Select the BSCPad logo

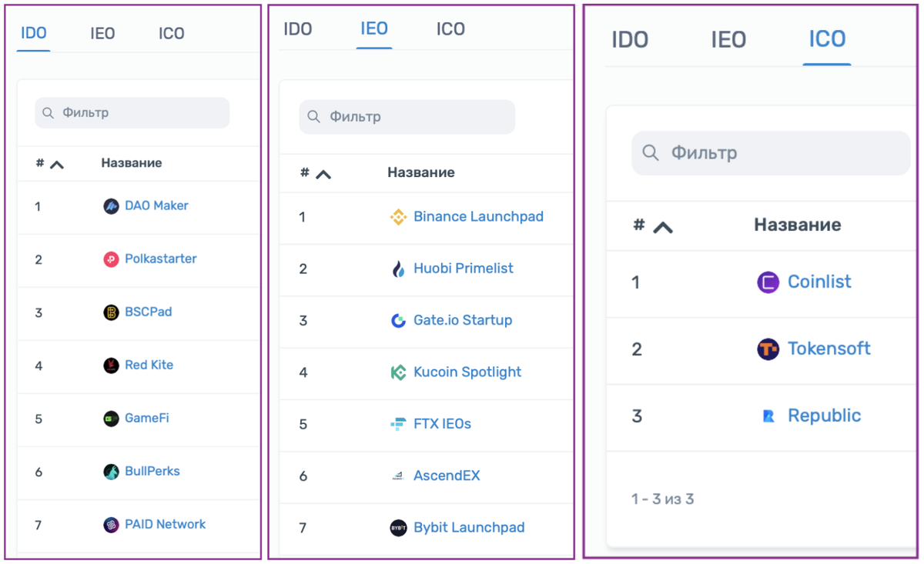click(110, 312)
